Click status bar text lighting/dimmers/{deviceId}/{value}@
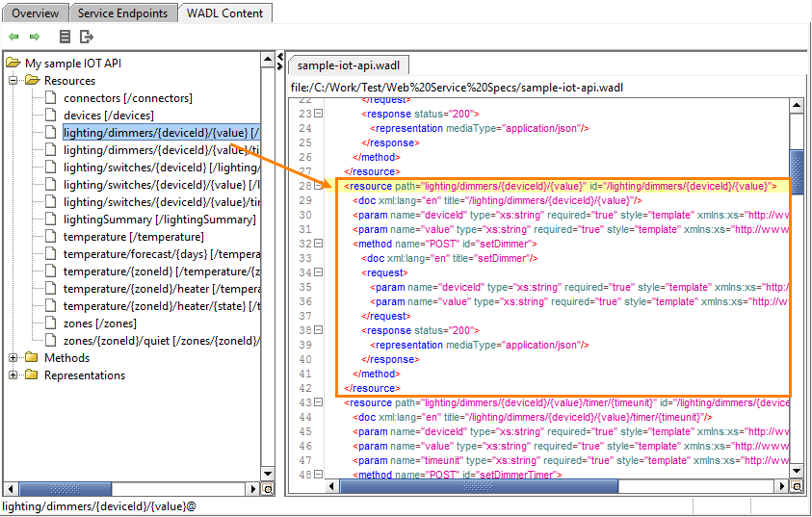 coord(99,506)
